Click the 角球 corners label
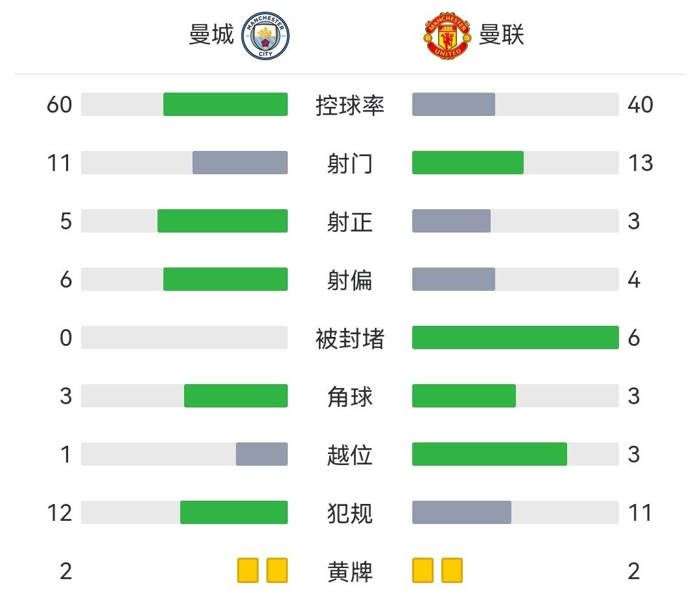 pos(350,396)
